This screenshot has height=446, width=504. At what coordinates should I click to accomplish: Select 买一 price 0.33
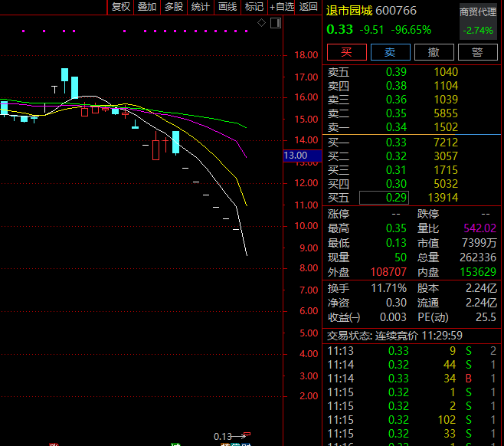point(396,143)
